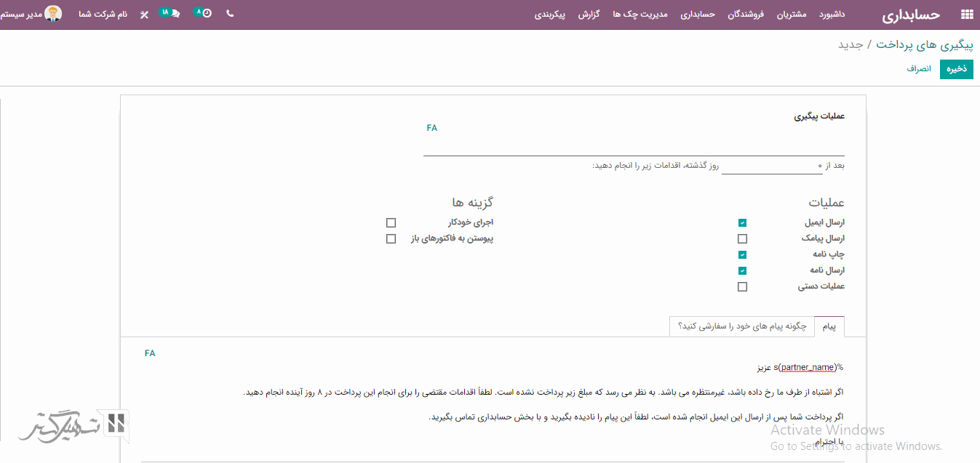Open the مشتریان menu

[792, 15]
